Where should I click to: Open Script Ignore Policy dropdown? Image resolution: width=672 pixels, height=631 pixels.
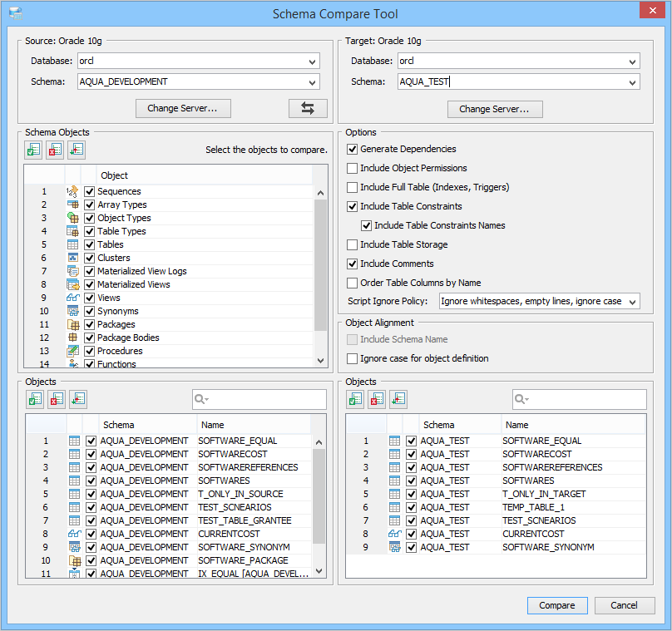632,302
